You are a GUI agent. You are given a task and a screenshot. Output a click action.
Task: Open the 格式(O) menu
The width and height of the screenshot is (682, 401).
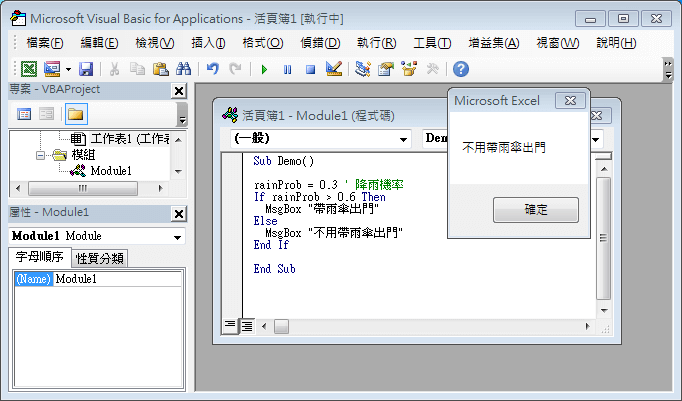[x=263, y=43]
